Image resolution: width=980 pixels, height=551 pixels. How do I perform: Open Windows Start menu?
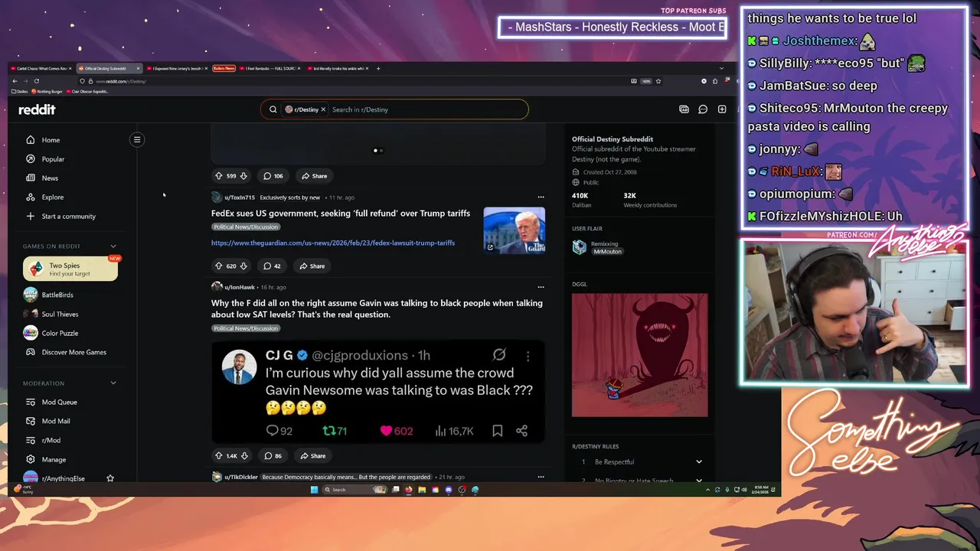pos(314,490)
